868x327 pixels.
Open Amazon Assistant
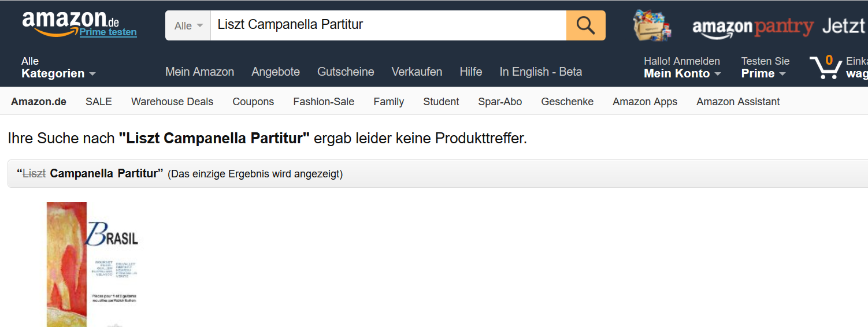(x=738, y=102)
